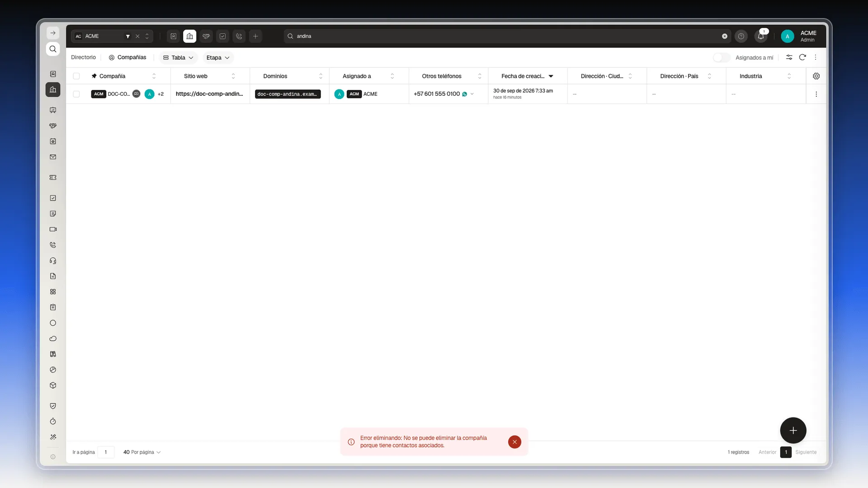
Task: Open the shield check icon in the sidebar
Action: [53, 406]
